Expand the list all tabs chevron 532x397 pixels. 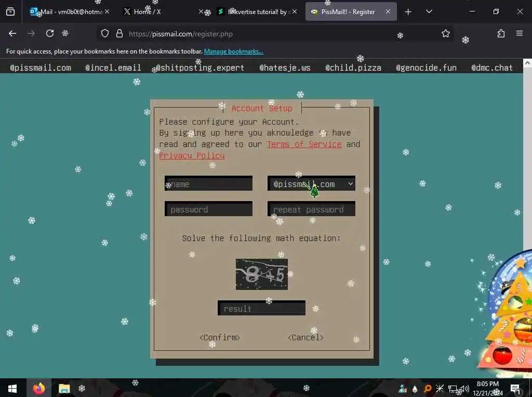(429, 11)
